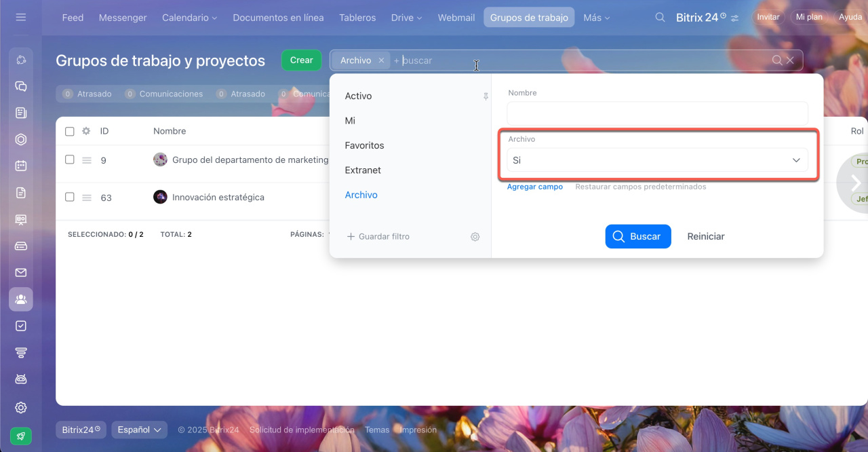The image size is (868, 452).
Task: Click the magnifier inside the filter field
Action: tap(777, 60)
